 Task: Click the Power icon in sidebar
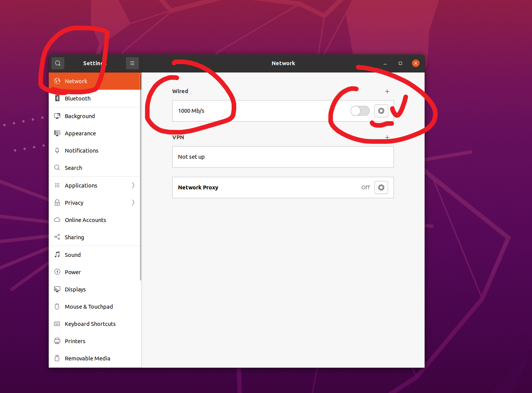pos(57,272)
